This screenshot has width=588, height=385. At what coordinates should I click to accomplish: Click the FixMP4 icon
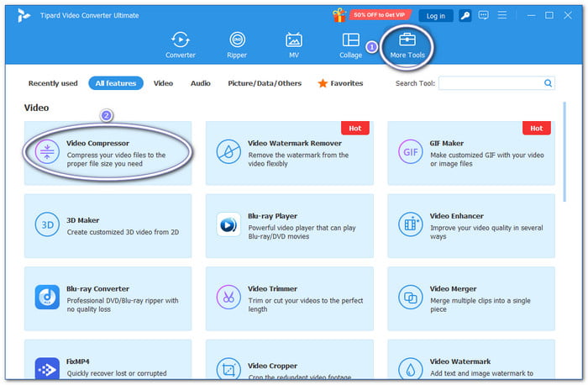coord(47,368)
